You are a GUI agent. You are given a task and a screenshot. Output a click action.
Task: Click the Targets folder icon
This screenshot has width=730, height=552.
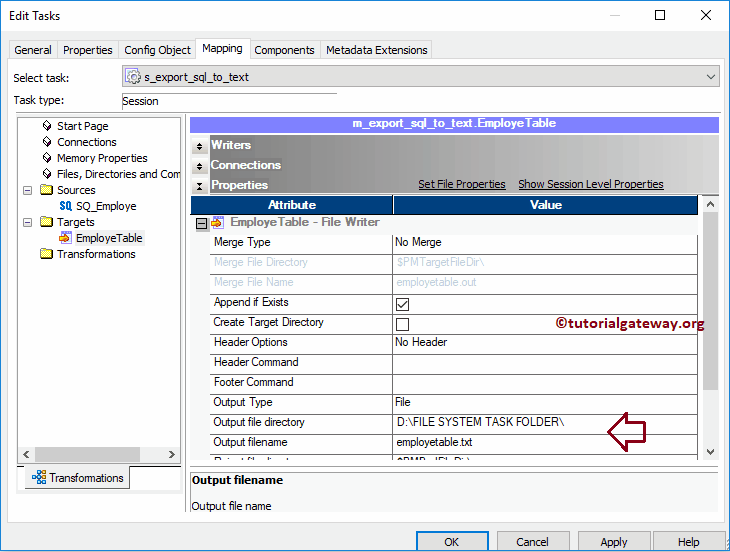pos(47,222)
